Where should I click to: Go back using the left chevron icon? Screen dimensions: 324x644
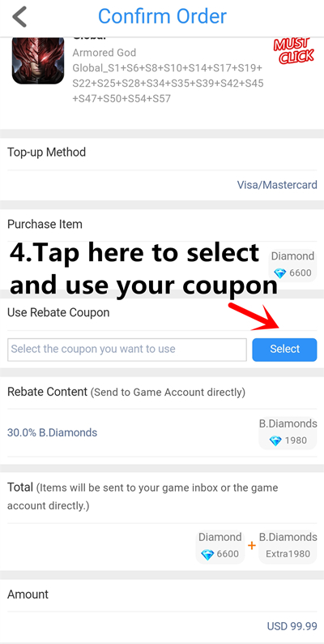(19, 17)
